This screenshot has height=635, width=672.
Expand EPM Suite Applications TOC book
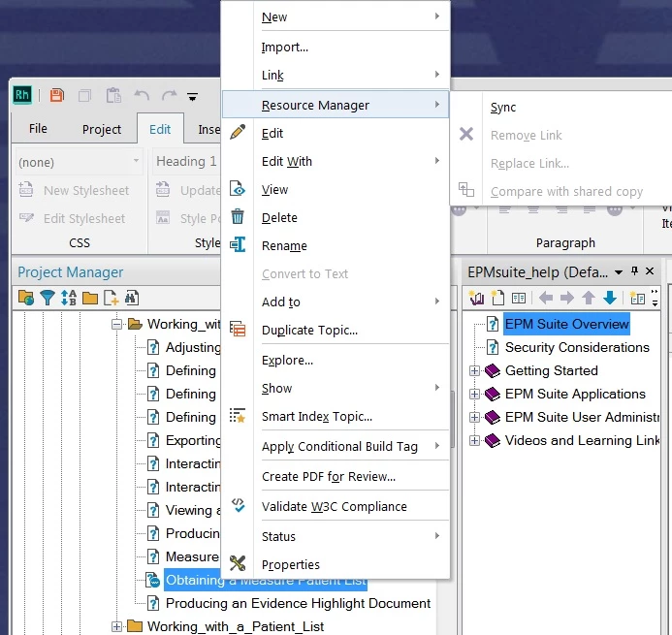coord(474,394)
